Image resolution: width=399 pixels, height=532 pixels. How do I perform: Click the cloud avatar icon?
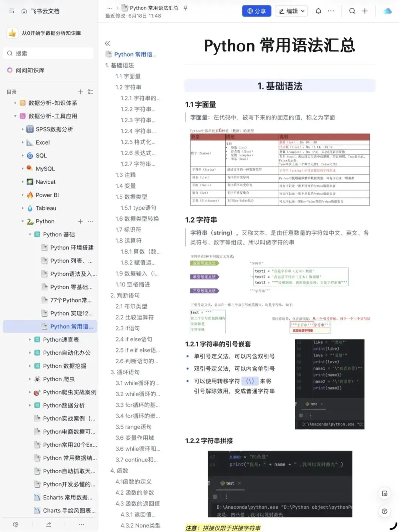click(x=387, y=11)
